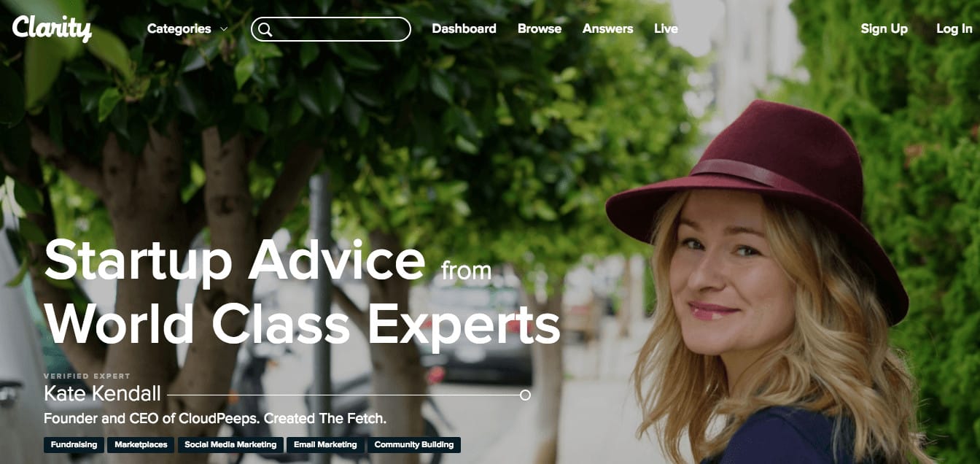This screenshot has height=464, width=980.
Task: Select the Marketplaces tag
Action: (141, 444)
